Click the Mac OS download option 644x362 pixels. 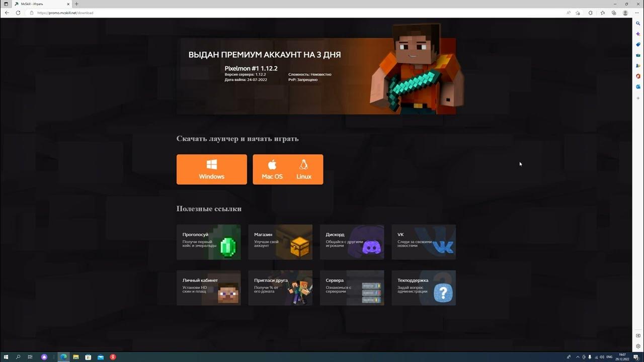click(x=272, y=169)
